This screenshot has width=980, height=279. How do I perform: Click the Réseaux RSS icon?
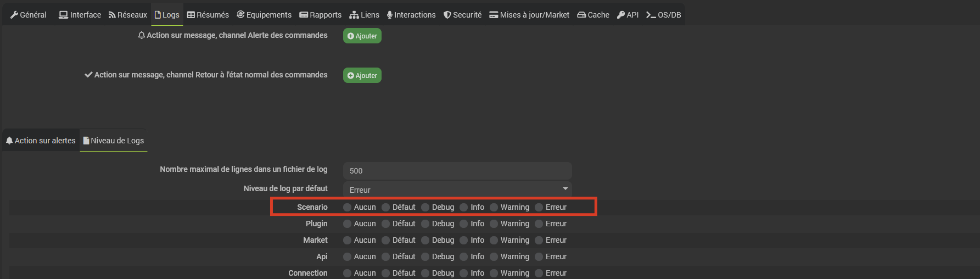112,15
